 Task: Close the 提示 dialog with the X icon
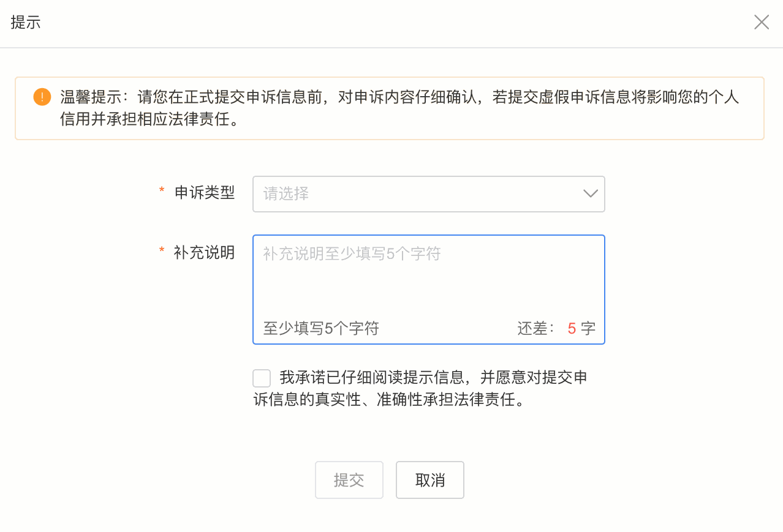761,23
